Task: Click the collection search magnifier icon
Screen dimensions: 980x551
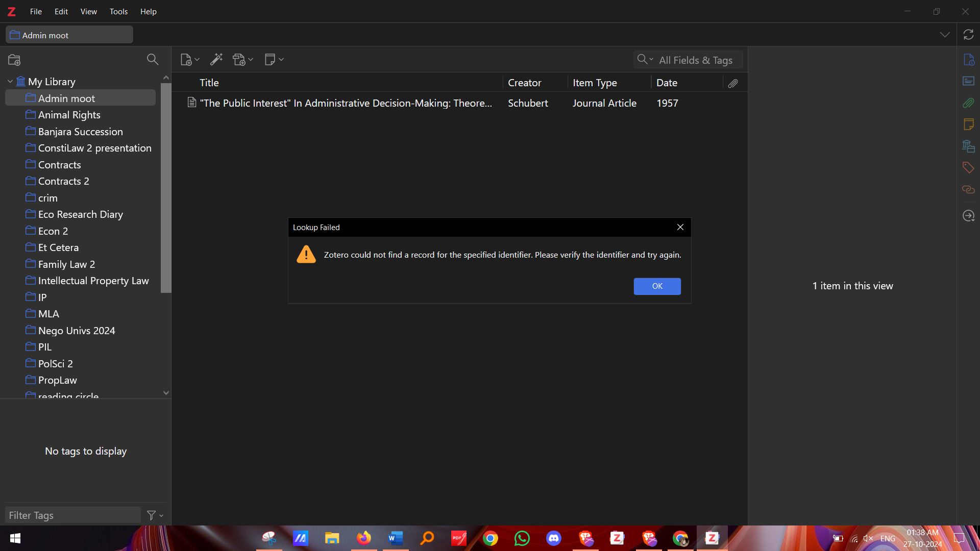Action: [x=152, y=59]
